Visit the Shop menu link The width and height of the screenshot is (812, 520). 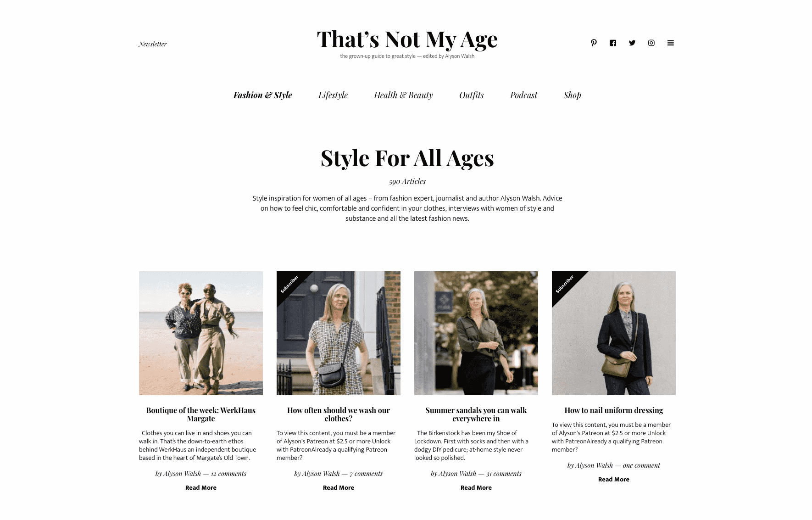click(x=572, y=95)
